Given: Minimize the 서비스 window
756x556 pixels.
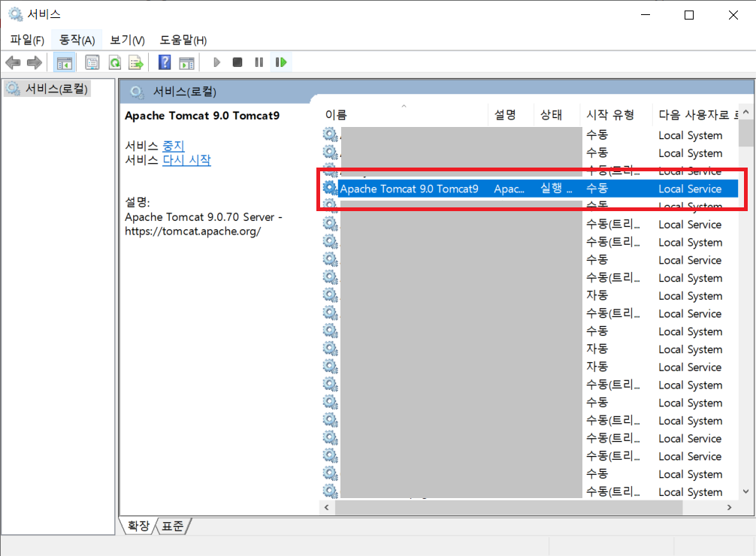Looking at the screenshot, I should pos(646,15).
